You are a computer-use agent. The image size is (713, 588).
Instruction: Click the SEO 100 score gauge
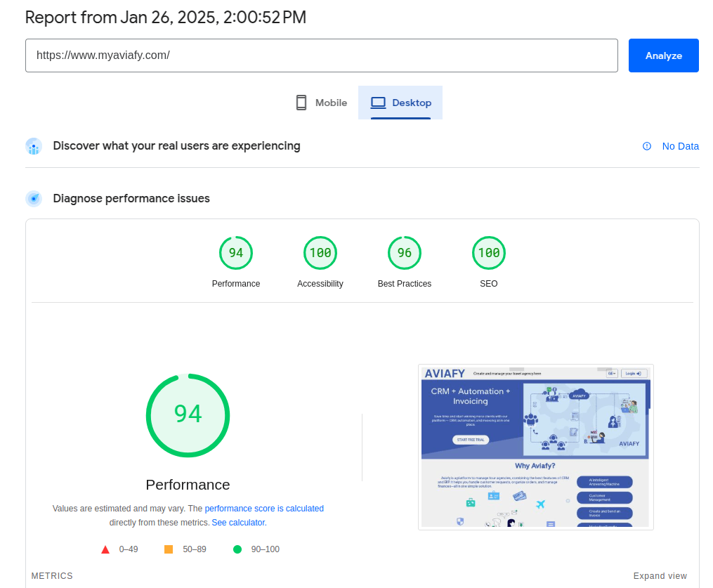(489, 253)
